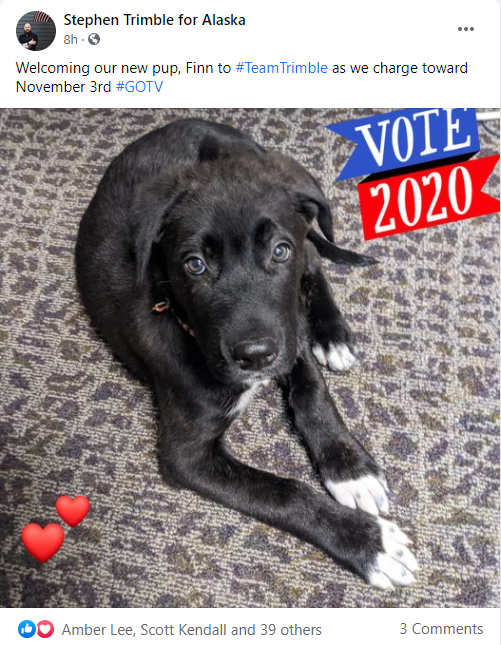Click the blue Like reaction icon
501x645 pixels.
pos(27,629)
